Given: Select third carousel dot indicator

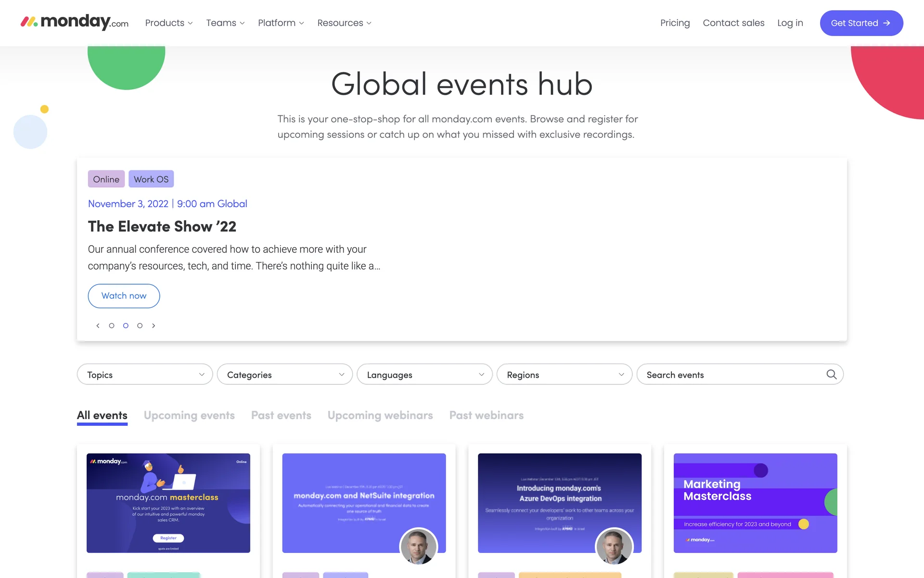Looking at the screenshot, I should point(140,326).
